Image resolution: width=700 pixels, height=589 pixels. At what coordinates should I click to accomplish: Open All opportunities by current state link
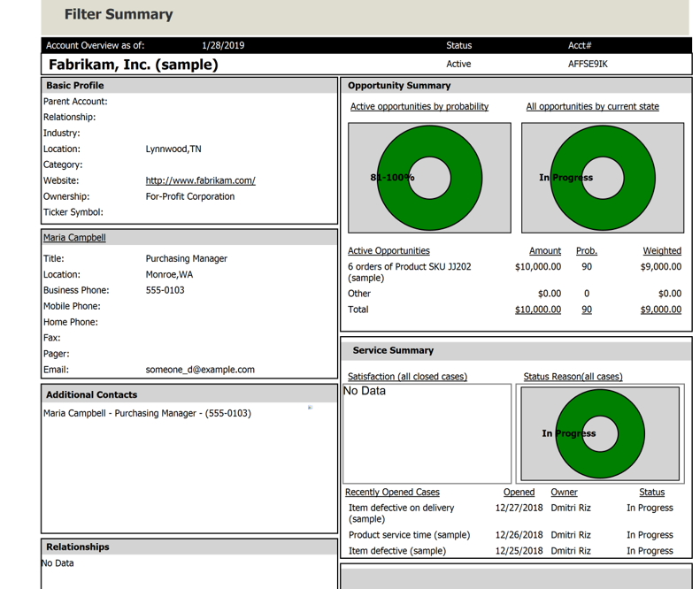(592, 107)
